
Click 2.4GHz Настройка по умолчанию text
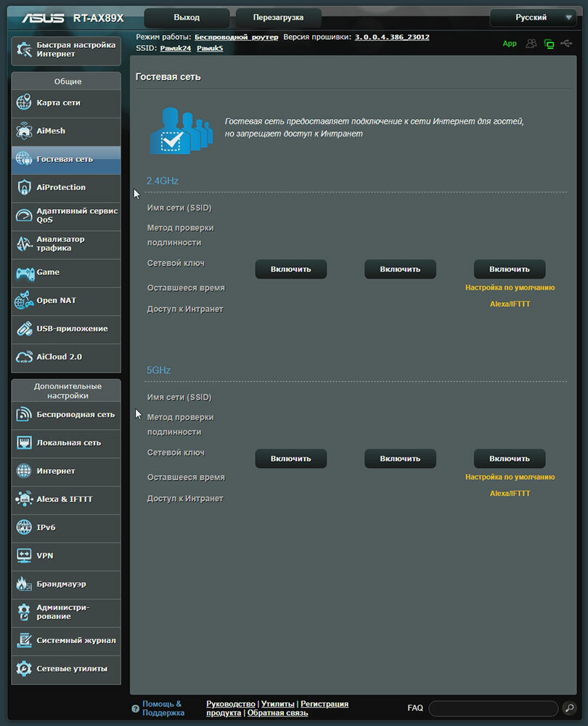pyautogui.click(x=510, y=287)
